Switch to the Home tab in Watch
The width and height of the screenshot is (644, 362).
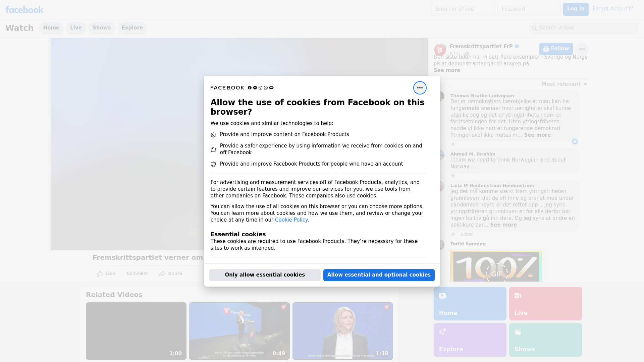coord(51,28)
